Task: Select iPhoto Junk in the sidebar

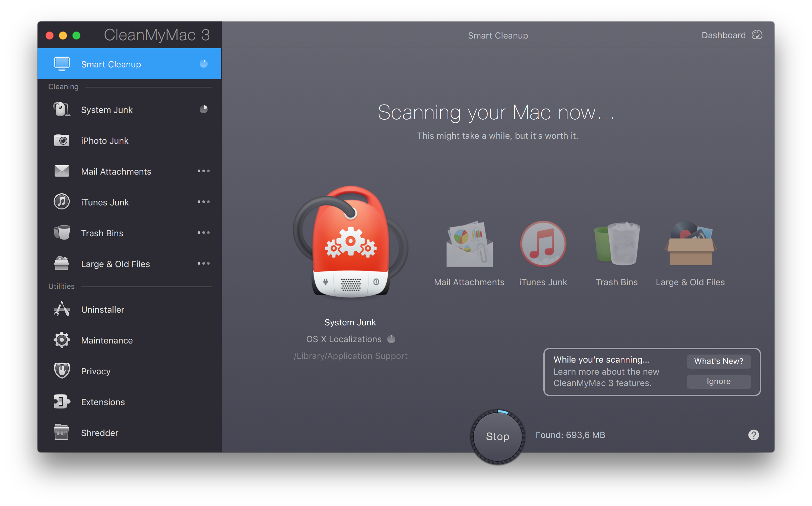Action: tap(105, 141)
